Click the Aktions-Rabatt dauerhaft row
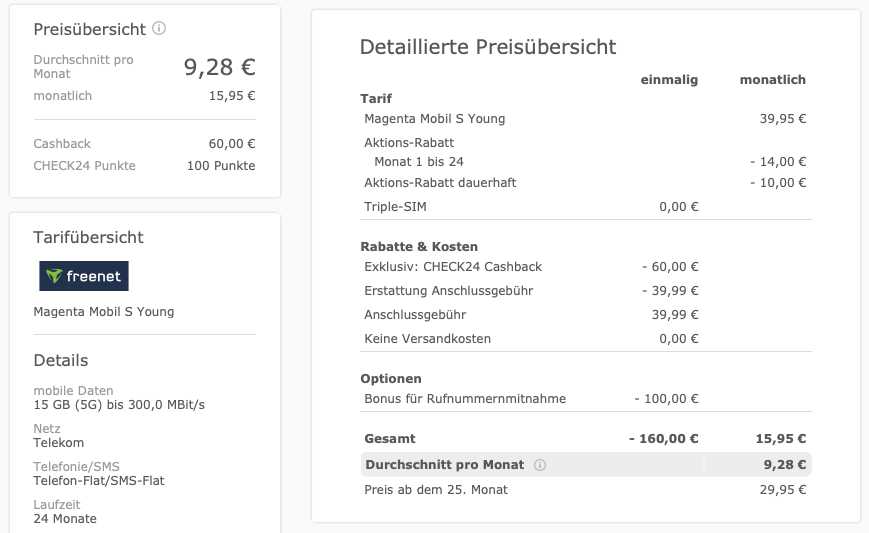The width and height of the screenshot is (869, 533). (x=585, y=182)
